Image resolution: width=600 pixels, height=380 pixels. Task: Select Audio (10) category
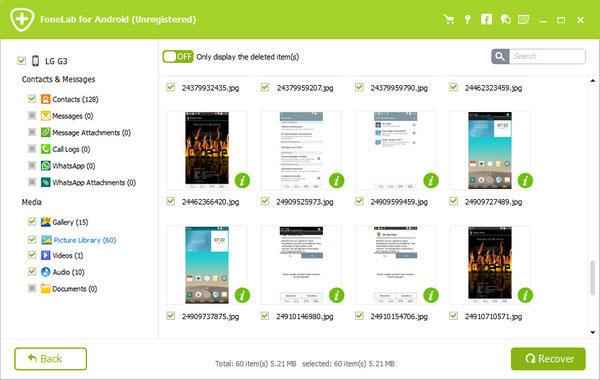(x=68, y=272)
